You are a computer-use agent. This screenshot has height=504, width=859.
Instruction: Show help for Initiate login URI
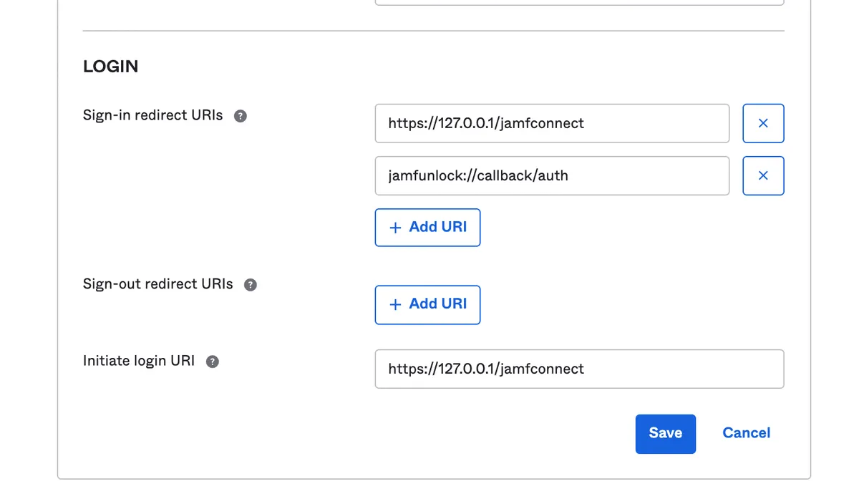212,362
